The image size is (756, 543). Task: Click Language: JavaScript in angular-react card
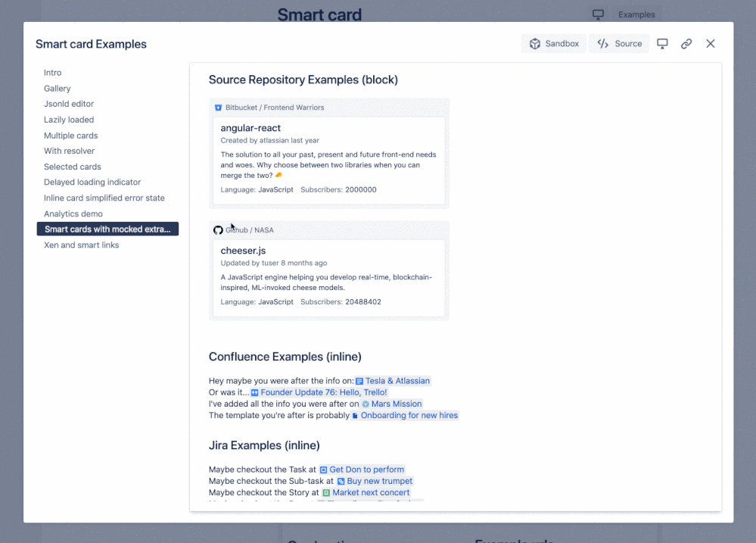(x=257, y=189)
